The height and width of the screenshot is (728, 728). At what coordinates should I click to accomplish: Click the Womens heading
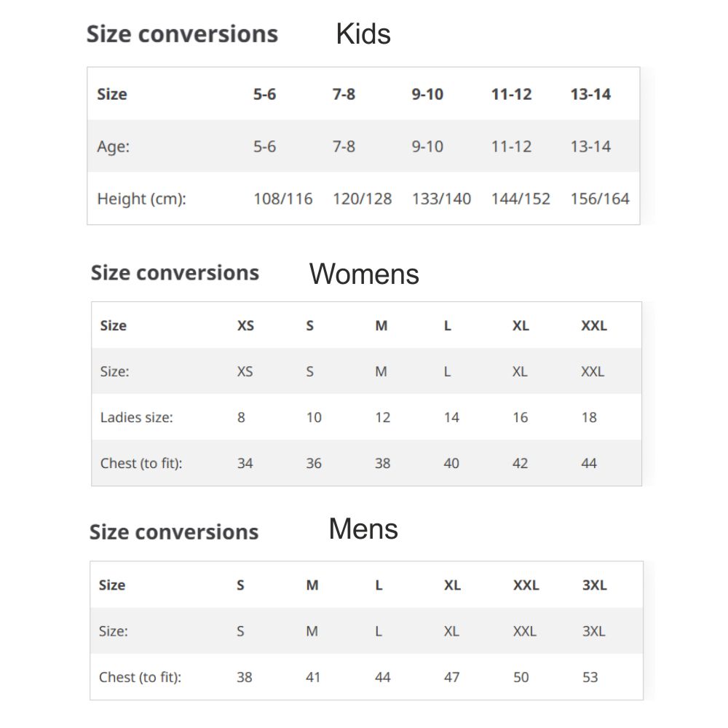(364, 274)
